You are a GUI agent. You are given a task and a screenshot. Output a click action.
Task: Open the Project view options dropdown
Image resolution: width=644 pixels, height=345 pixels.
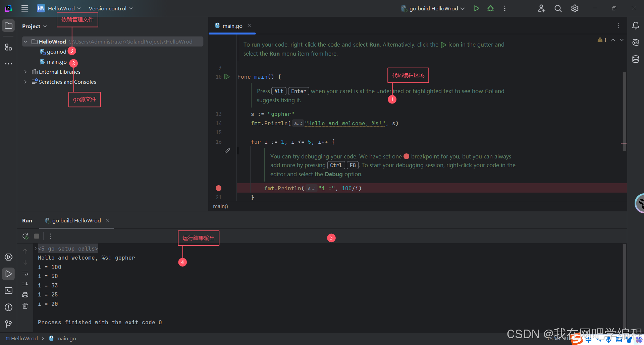tap(34, 26)
